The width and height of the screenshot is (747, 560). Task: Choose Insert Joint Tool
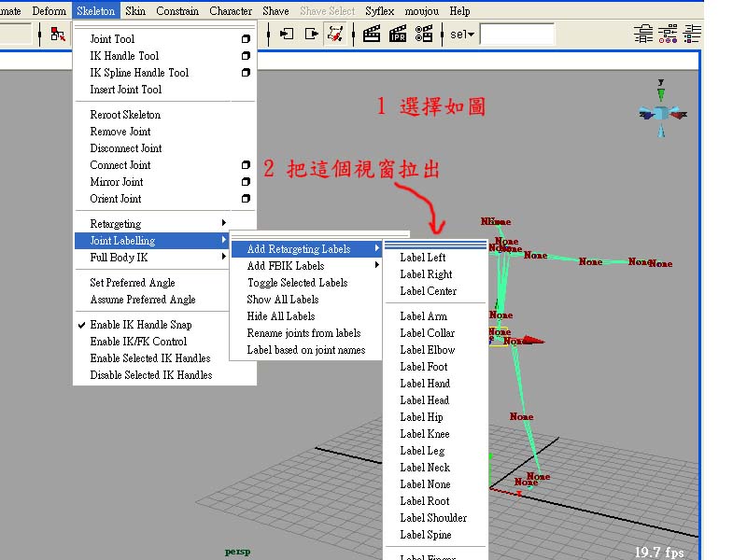[126, 89]
